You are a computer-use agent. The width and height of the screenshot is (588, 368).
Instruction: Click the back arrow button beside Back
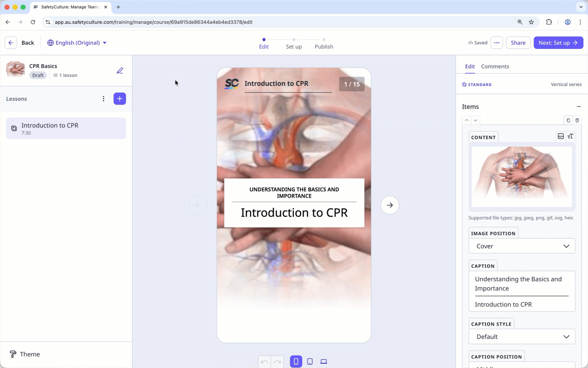pyautogui.click(x=11, y=43)
